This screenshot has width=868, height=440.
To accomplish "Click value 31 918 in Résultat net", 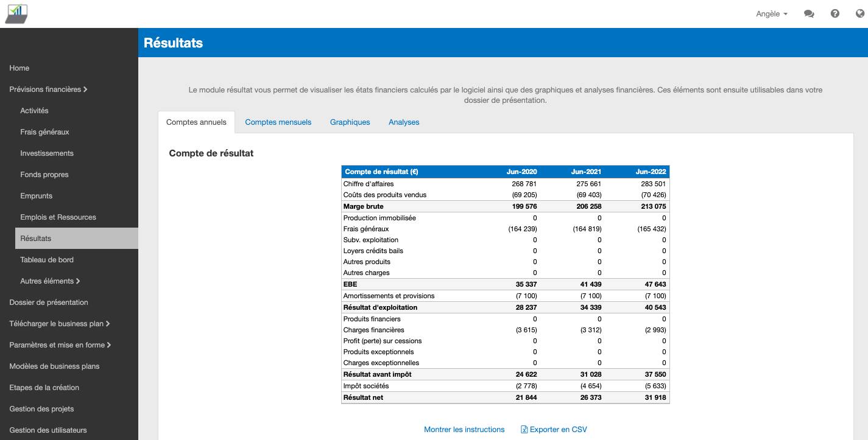I will tap(655, 397).
